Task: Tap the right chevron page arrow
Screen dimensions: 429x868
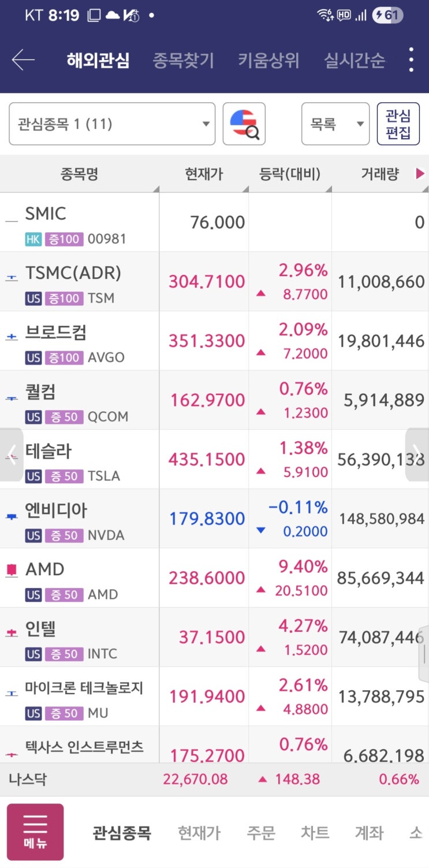Action: (417, 455)
